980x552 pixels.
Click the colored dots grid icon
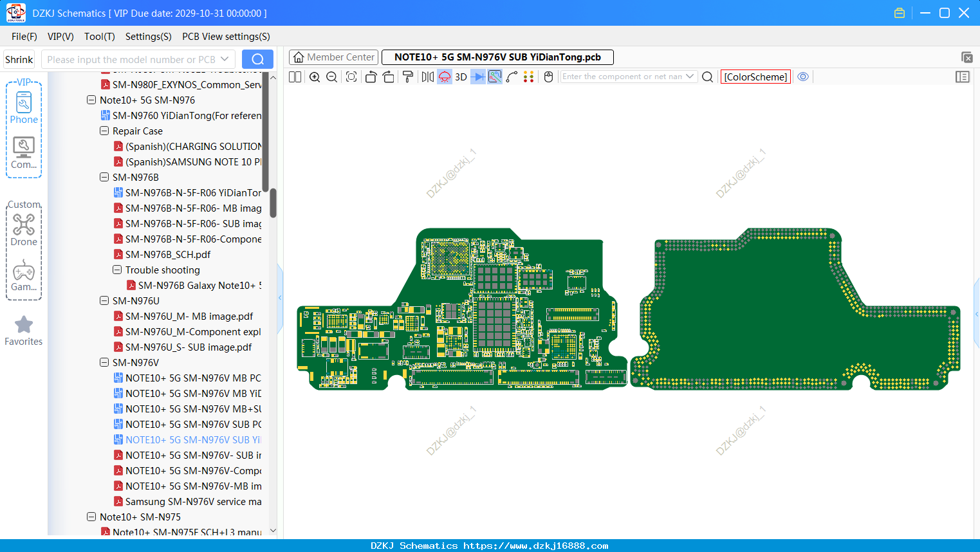pyautogui.click(x=528, y=77)
